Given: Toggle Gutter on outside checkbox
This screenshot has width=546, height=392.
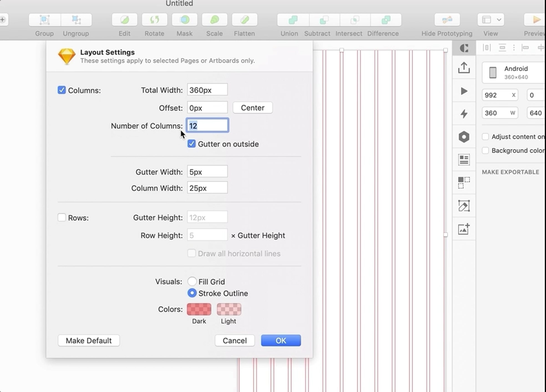Looking at the screenshot, I should (x=191, y=144).
